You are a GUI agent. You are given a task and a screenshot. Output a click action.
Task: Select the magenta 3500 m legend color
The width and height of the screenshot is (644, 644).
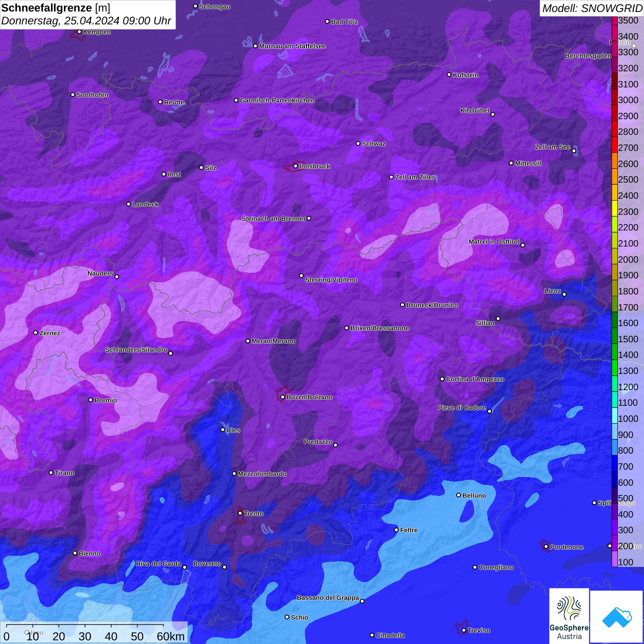coord(615,20)
